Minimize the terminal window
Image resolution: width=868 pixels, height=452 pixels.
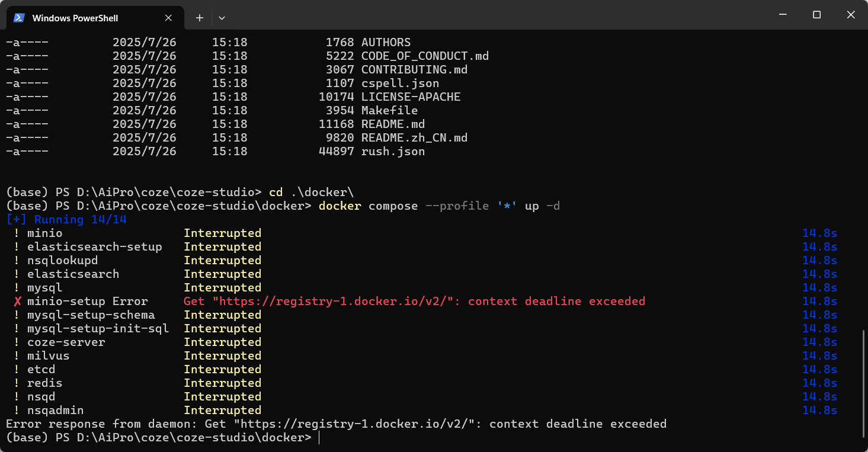coord(782,15)
